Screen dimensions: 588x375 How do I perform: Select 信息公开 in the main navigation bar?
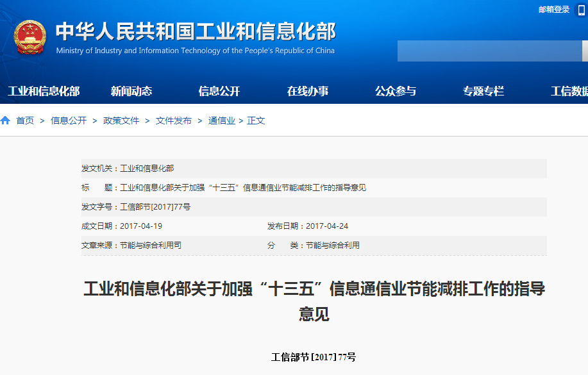click(x=219, y=91)
